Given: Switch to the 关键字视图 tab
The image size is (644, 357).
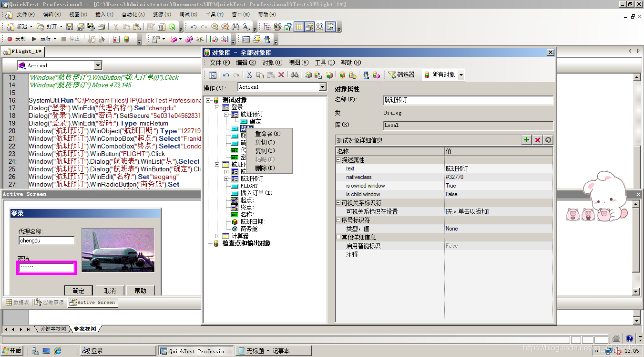Looking at the screenshot, I should tap(53, 329).
